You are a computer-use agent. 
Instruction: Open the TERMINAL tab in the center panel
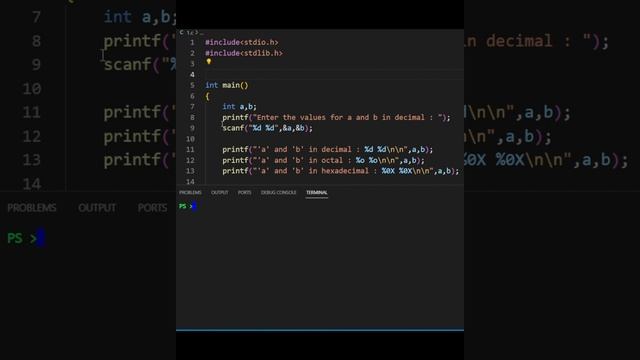317,192
